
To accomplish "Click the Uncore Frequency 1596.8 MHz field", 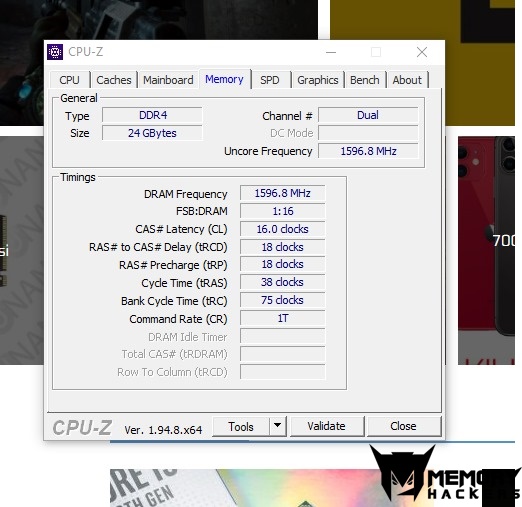I will pos(368,151).
